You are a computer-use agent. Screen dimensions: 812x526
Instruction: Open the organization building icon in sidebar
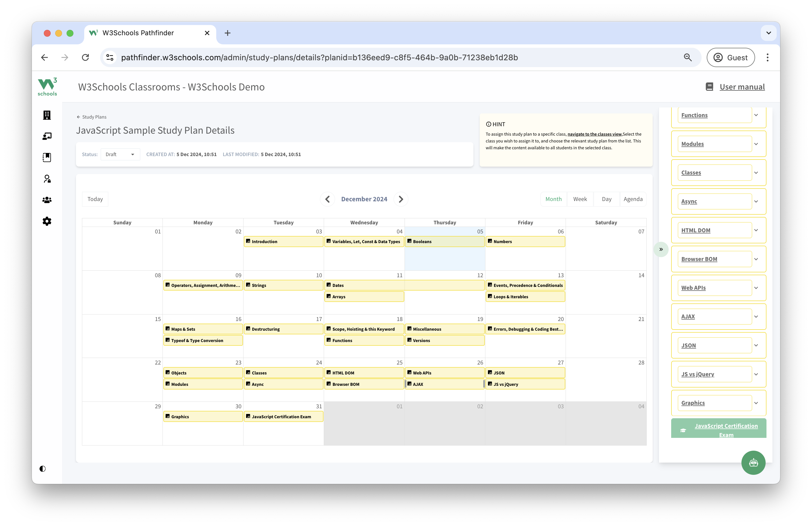(x=47, y=115)
